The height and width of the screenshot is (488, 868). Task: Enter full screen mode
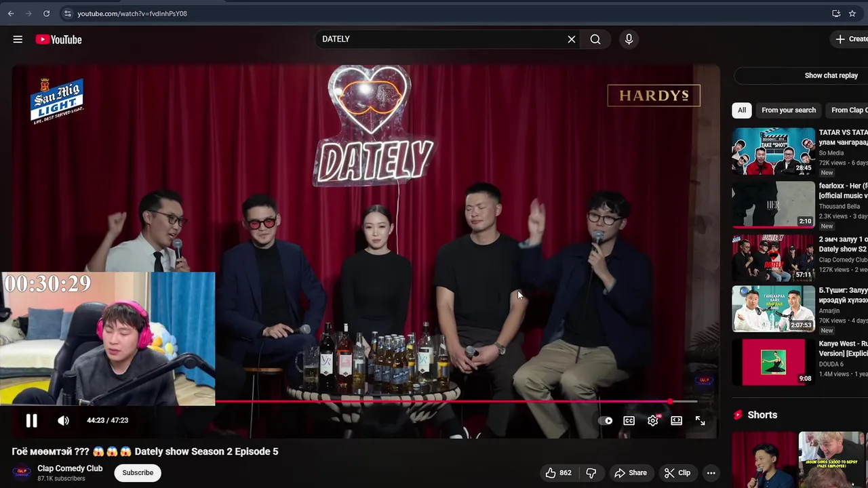(700, 421)
